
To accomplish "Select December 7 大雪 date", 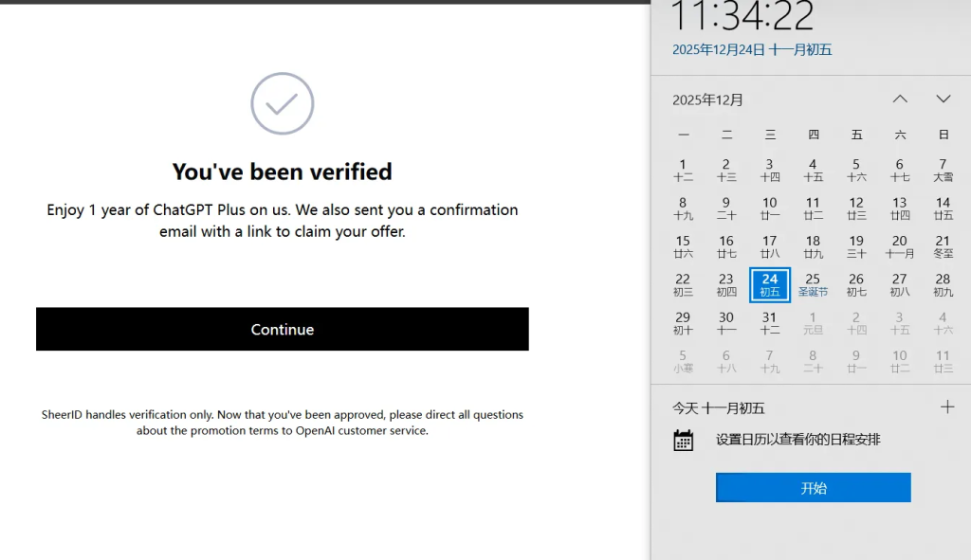I will (x=943, y=170).
